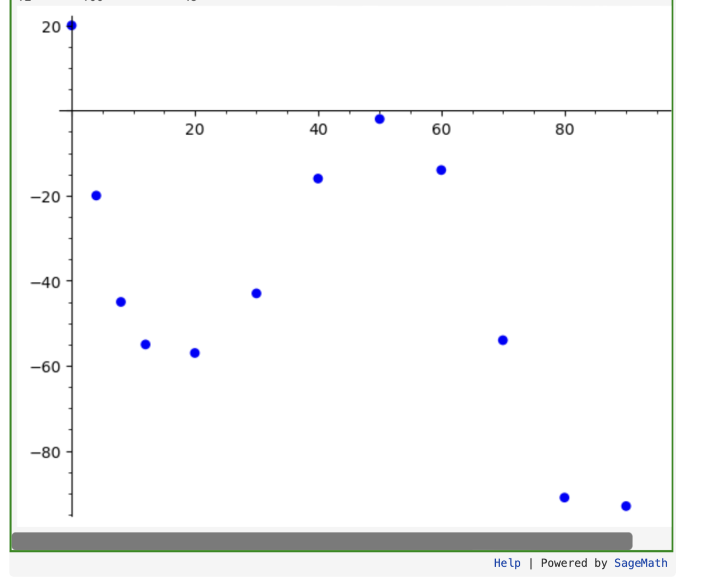This screenshot has width=704, height=588.
Task: Click the 20 label on the x-axis
Action: (194, 129)
